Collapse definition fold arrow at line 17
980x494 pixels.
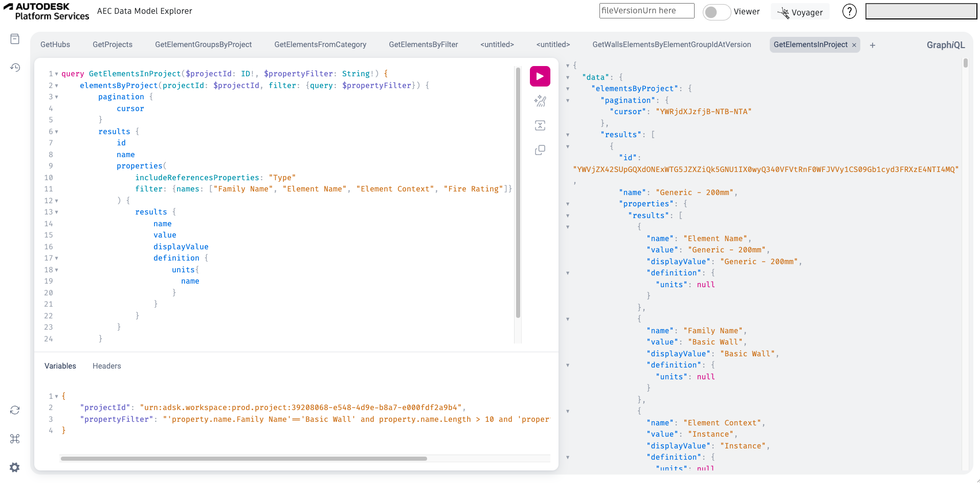[56, 259]
